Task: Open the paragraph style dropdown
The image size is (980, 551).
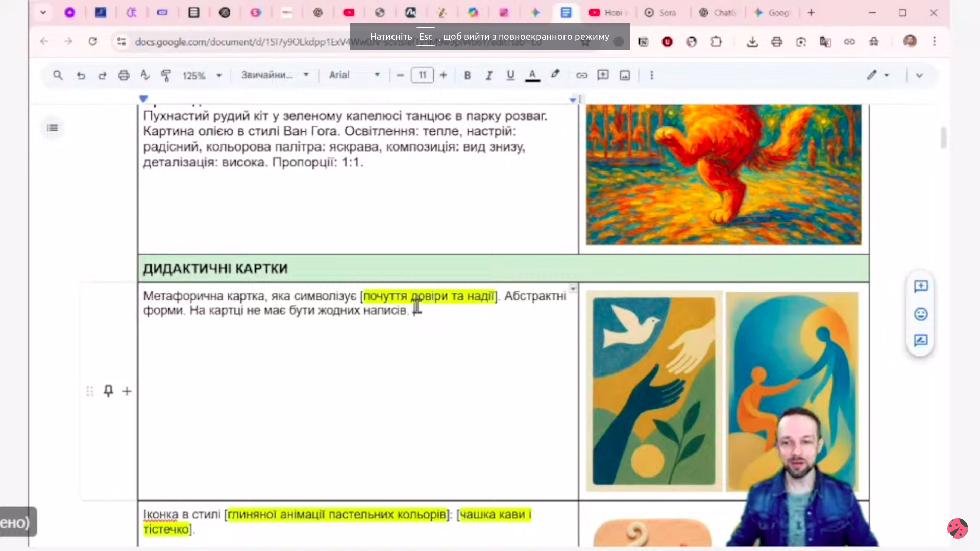Action: tap(275, 76)
